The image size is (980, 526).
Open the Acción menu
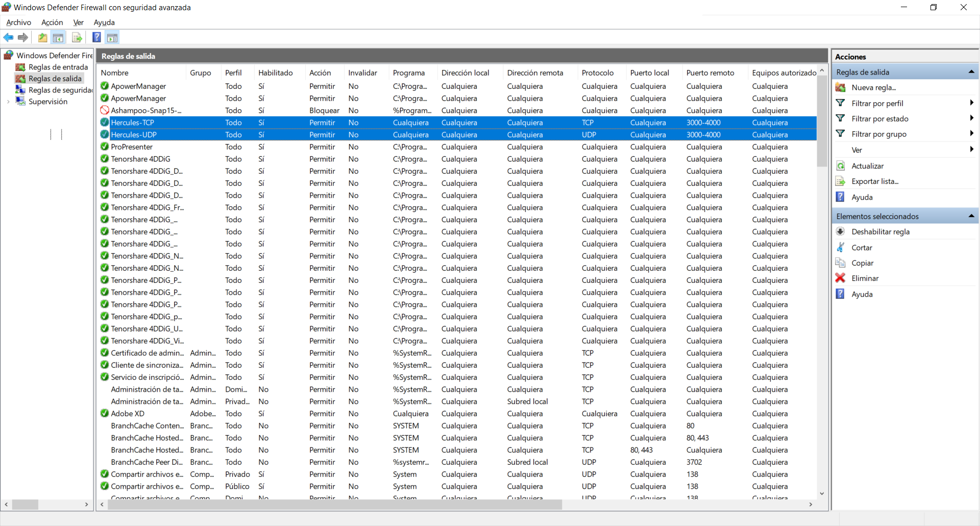52,22
